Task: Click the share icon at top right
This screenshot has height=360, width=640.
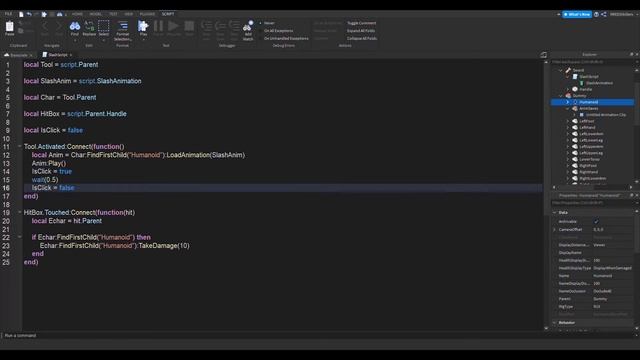Action: click(x=604, y=14)
